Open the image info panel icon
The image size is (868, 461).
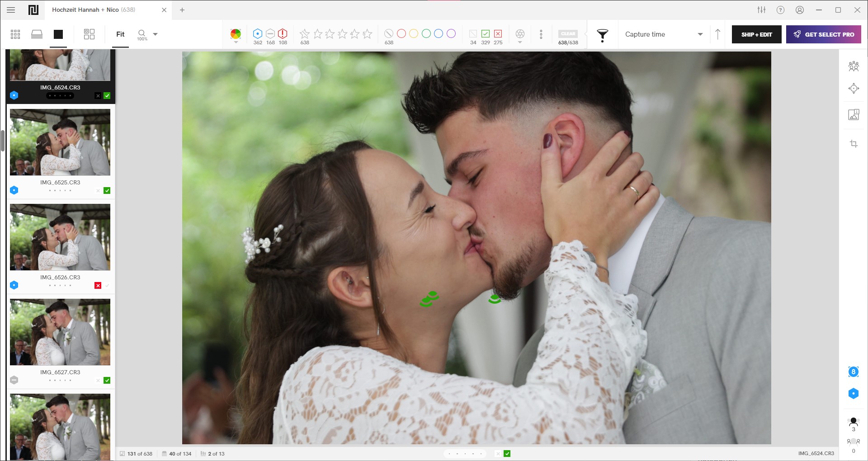[x=854, y=114]
